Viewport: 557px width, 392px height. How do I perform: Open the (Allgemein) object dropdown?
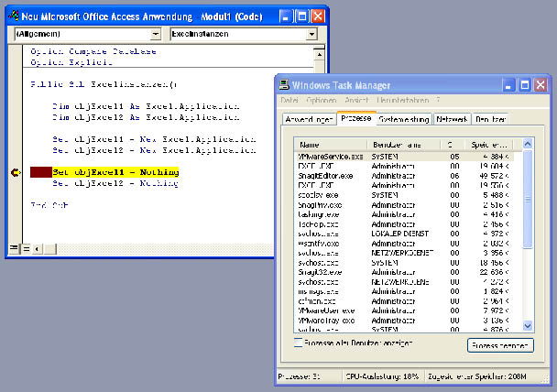click(158, 34)
